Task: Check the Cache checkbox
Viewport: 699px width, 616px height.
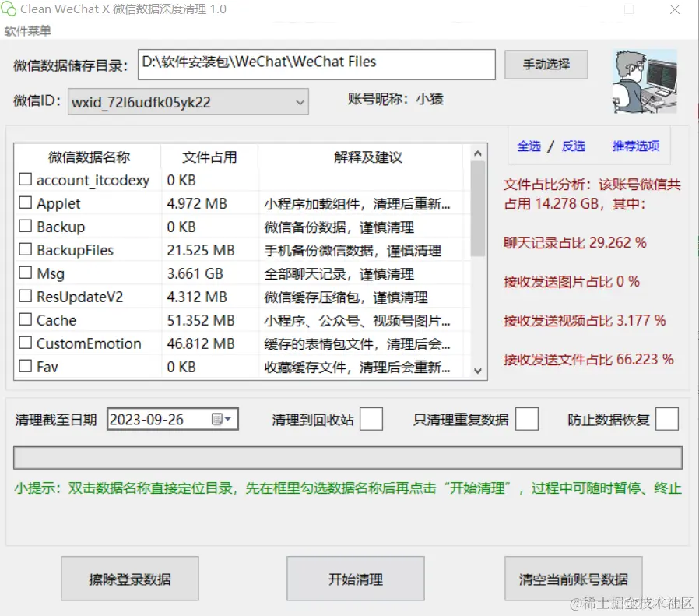Action: [26, 319]
